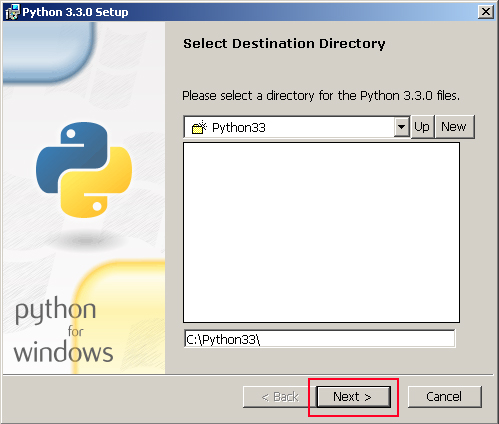Click the 'Please select a directory' instruction text
499x424 pixels.
tap(321, 96)
